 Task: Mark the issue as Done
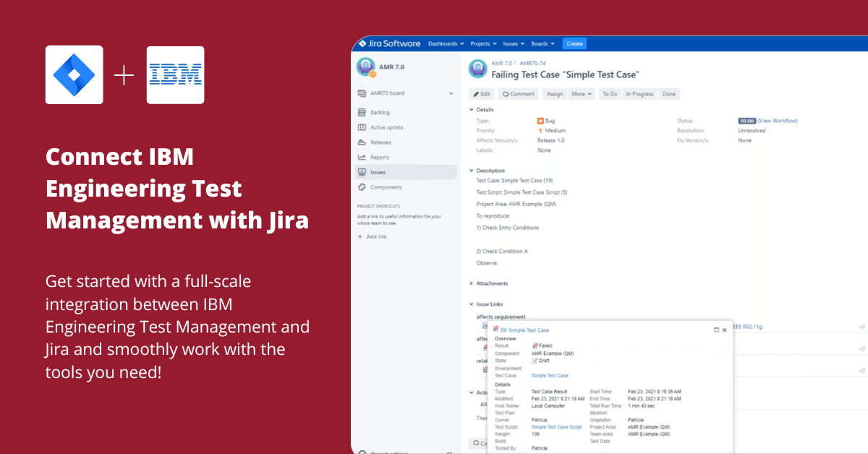[668, 94]
